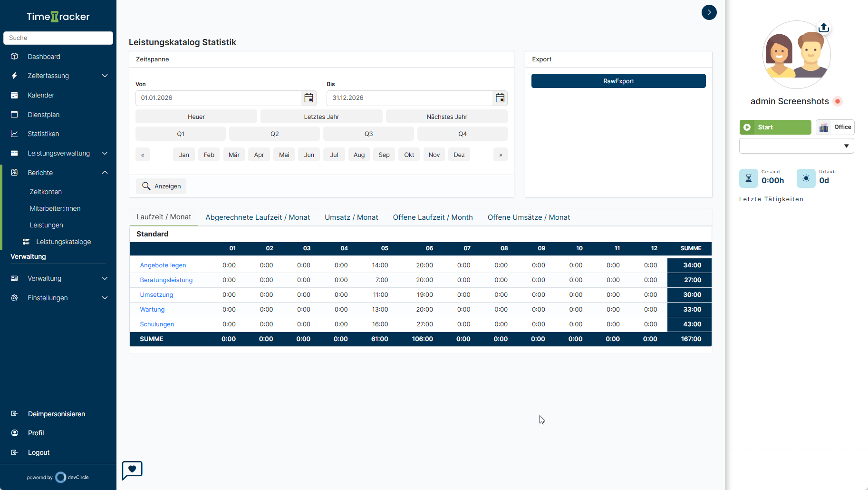Open the Schulungen link
The height and width of the screenshot is (490, 868).
[x=157, y=324]
